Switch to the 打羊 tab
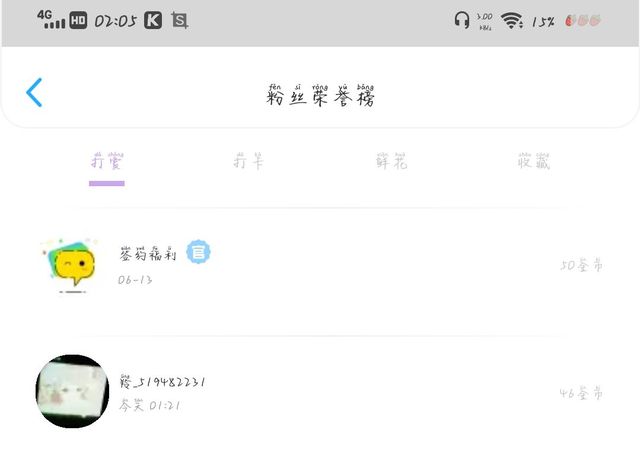This screenshot has height=462, width=640. point(249,161)
